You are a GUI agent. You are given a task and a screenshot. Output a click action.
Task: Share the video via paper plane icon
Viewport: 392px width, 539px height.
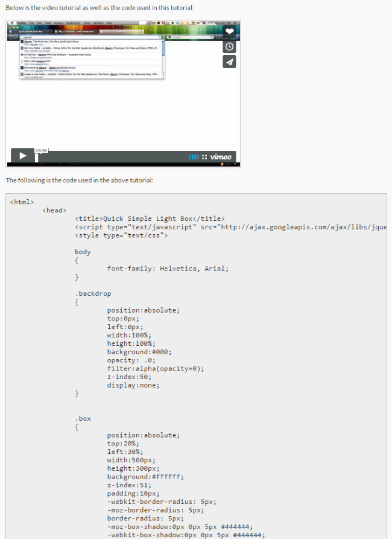(229, 62)
